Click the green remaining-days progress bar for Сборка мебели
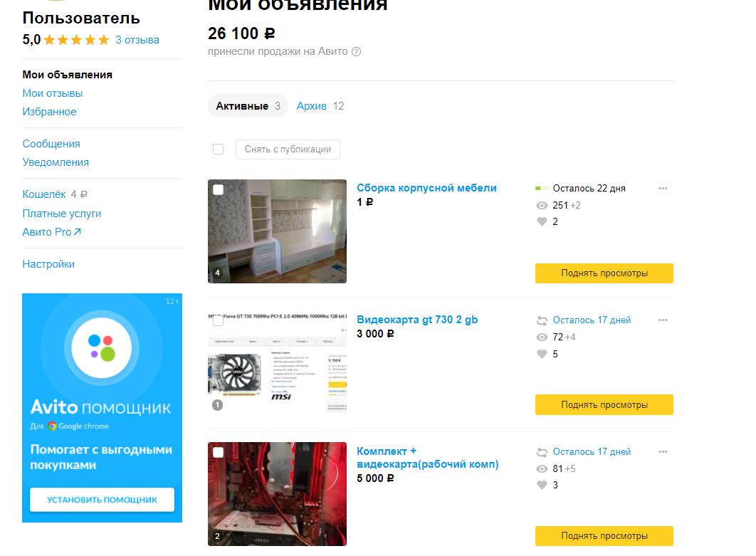This screenshot has height=556, width=756. pyautogui.click(x=542, y=189)
